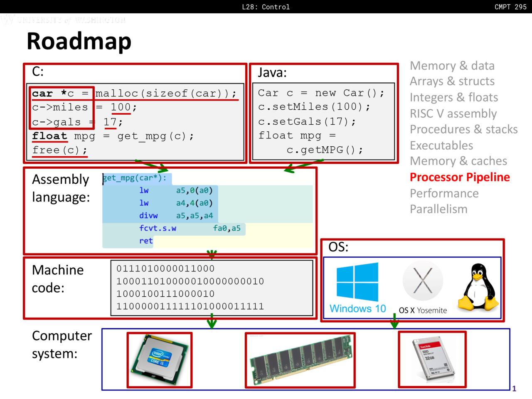Choose Procedures & stacks in the topic list
This screenshot has height=399, width=532.
point(463,129)
